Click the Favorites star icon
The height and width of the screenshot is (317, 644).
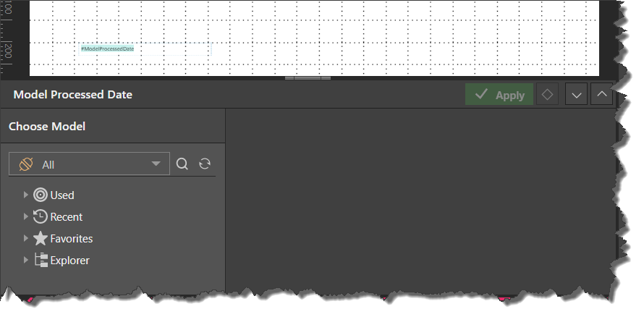coord(41,239)
